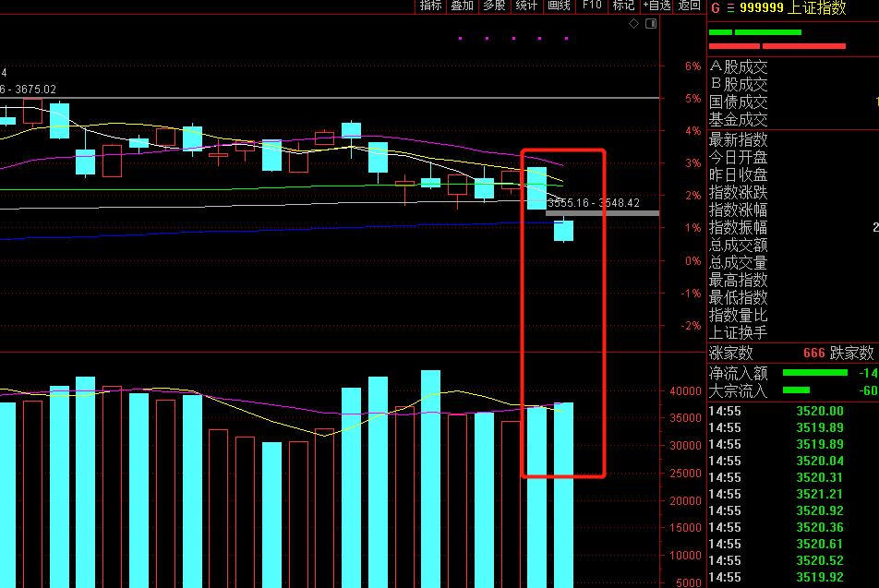
Task: Click the green three-line icon next to G
Action: coord(729,7)
